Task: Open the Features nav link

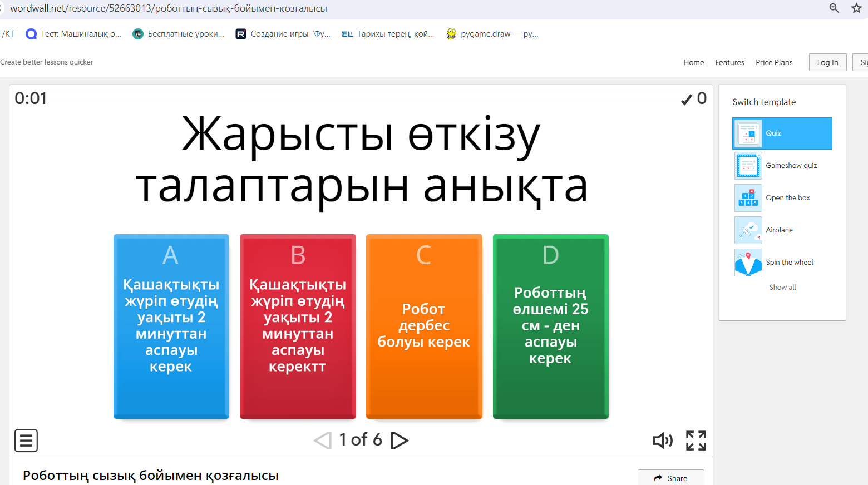Action: point(729,62)
